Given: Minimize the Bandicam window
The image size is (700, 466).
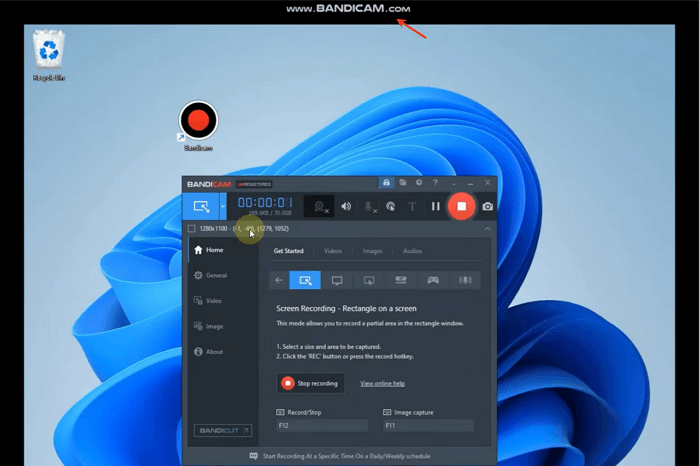Looking at the screenshot, I should pos(470,183).
